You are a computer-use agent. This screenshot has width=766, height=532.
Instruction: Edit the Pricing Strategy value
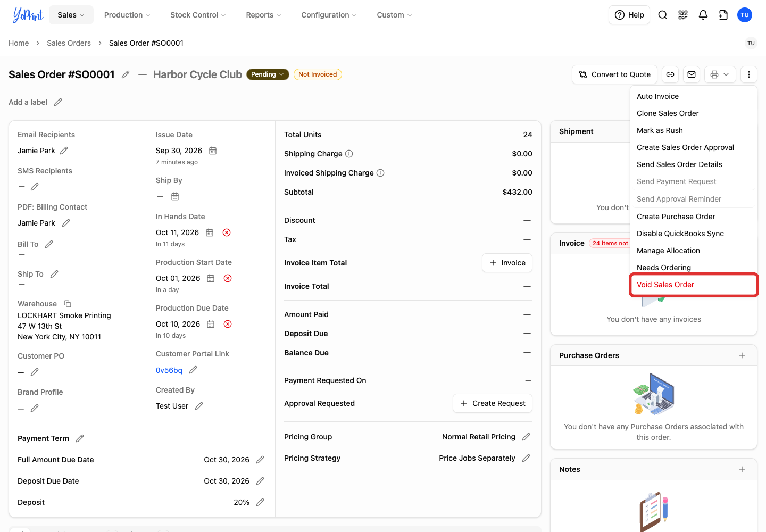coord(526,458)
